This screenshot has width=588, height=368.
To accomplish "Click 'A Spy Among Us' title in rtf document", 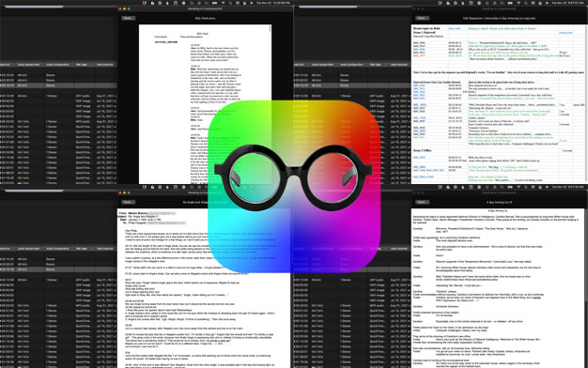I will pos(498,210).
